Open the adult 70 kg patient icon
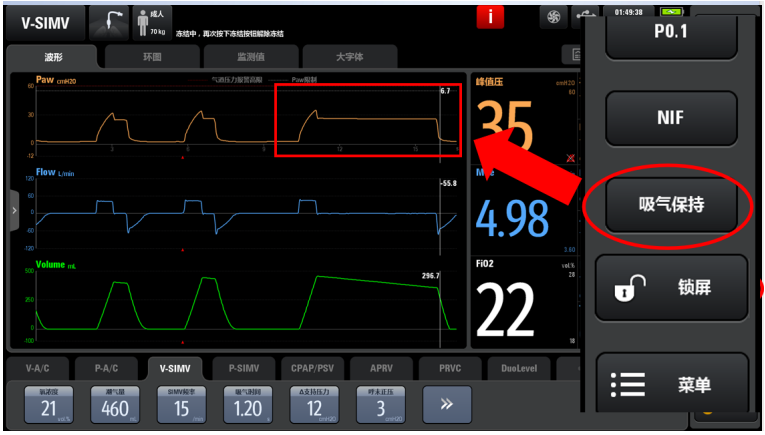765x435 pixels. tap(152, 23)
